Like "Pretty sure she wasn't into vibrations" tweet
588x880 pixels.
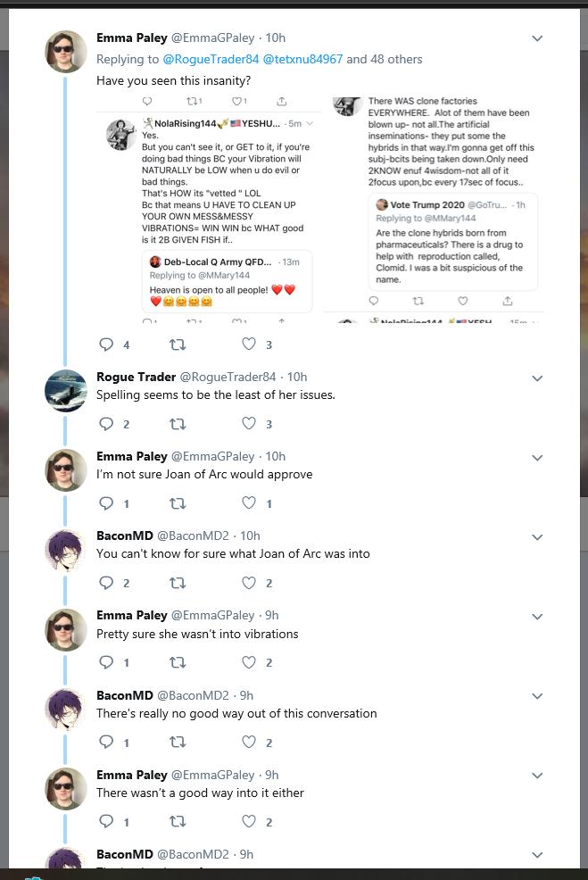pyautogui.click(x=250, y=662)
